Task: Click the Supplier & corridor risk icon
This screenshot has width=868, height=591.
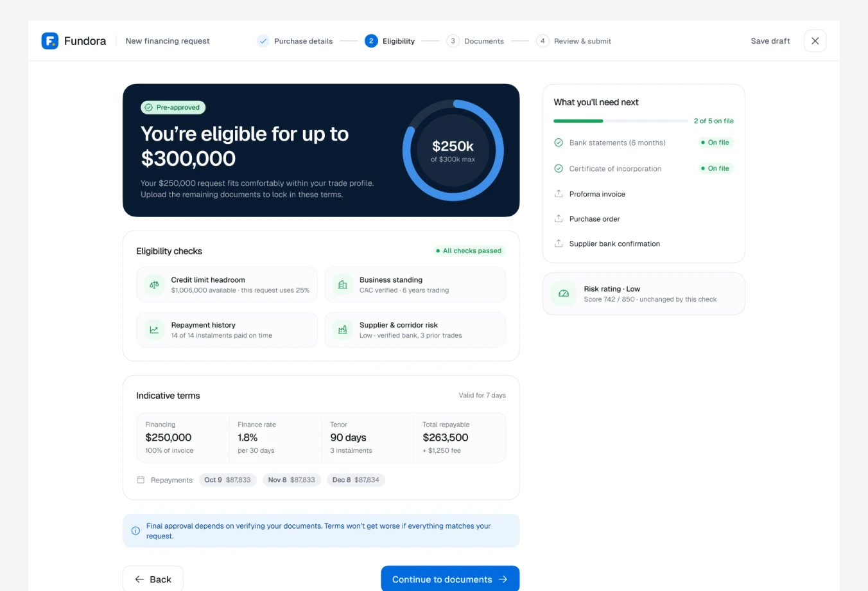Action: click(343, 330)
